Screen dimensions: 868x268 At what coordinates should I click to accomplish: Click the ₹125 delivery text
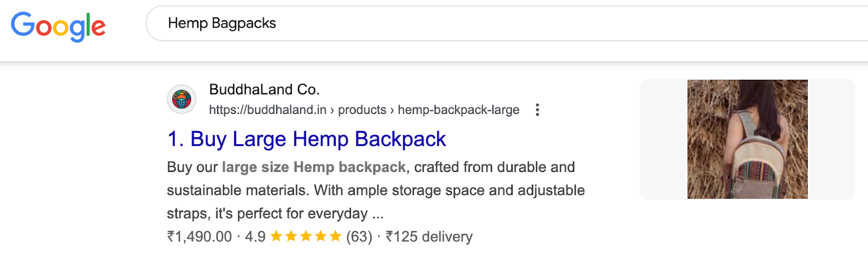[x=429, y=237]
